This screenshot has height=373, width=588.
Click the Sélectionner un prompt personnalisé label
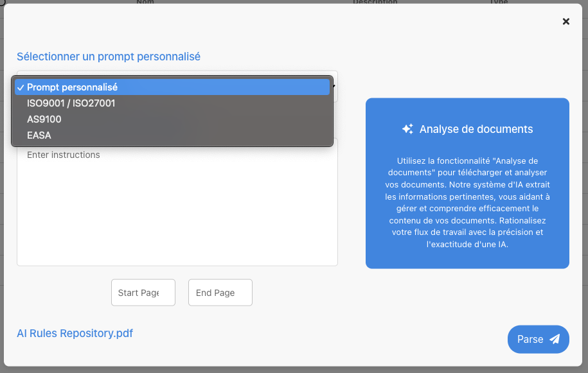tap(109, 56)
